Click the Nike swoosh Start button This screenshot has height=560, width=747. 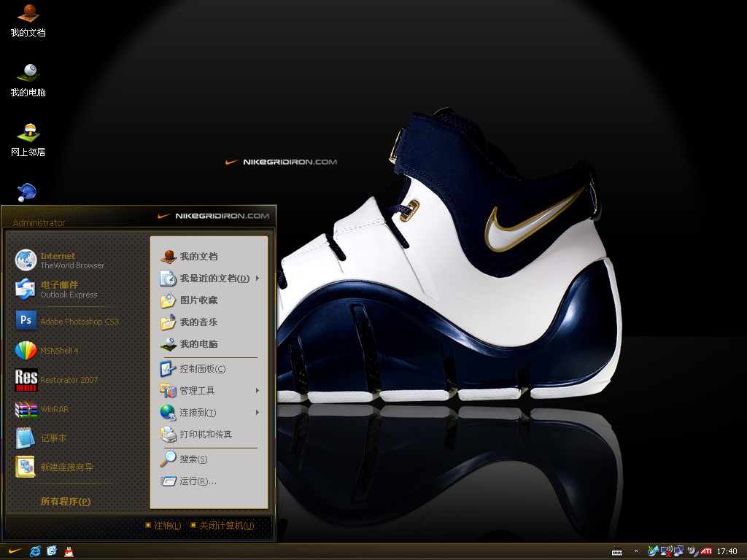[15, 551]
